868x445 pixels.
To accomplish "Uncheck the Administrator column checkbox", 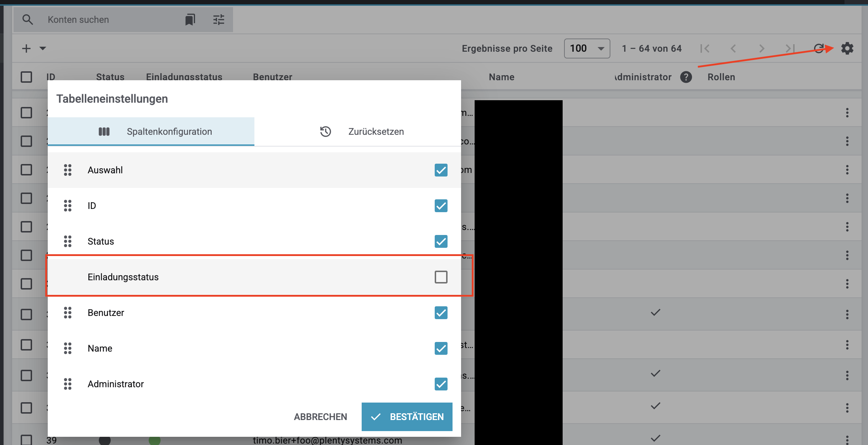I will point(441,384).
